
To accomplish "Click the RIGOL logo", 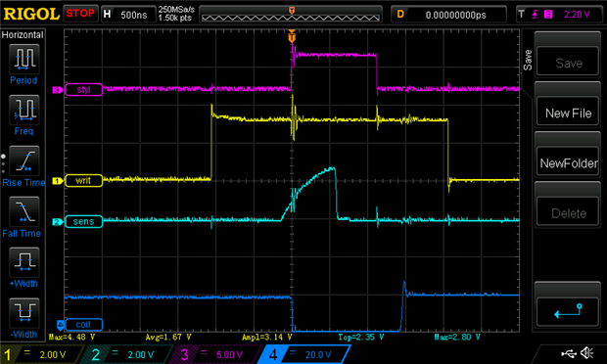I will (x=31, y=15).
